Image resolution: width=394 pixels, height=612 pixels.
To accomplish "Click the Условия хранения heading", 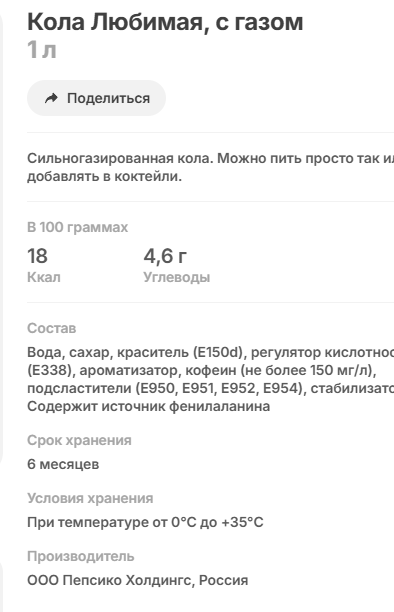I will click(90, 498).
